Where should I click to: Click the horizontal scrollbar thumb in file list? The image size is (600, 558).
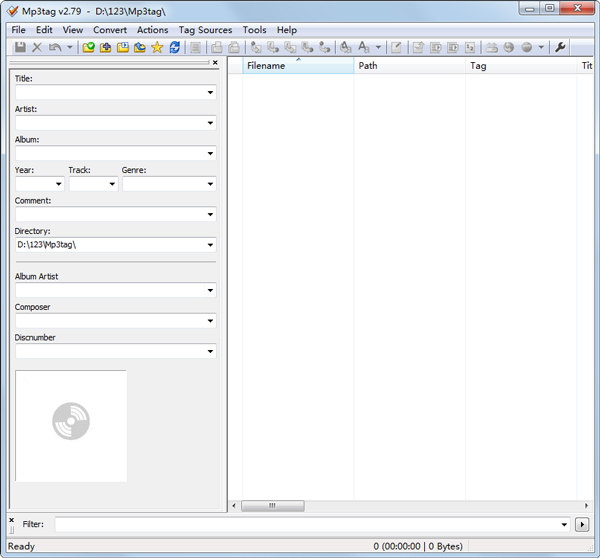coord(273,506)
